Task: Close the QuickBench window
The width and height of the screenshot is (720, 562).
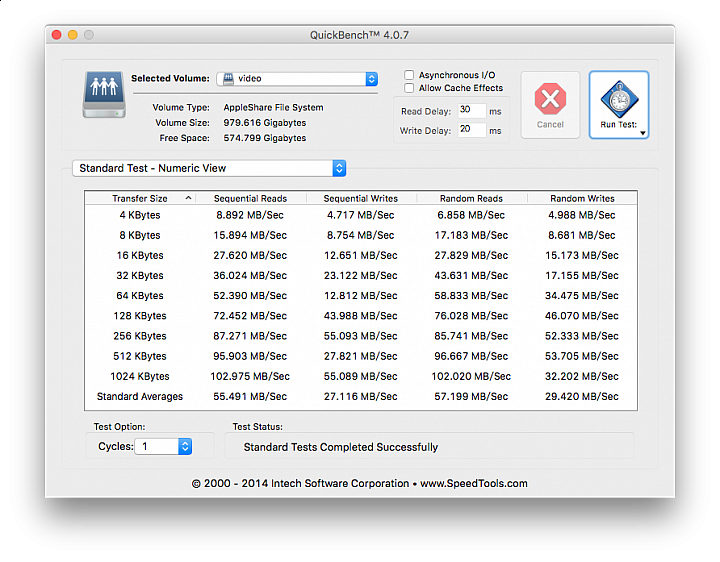Action: (56, 35)
